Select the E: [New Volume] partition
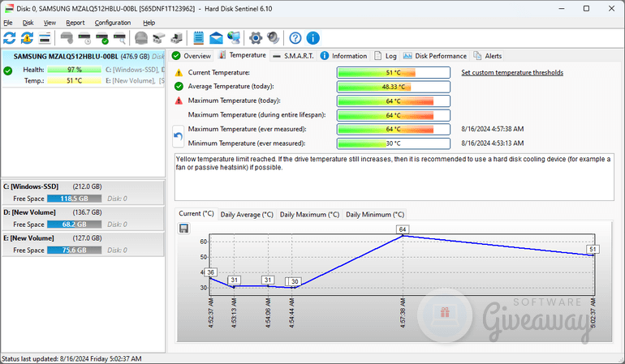 pyautogui.click(x=83, y=244)
